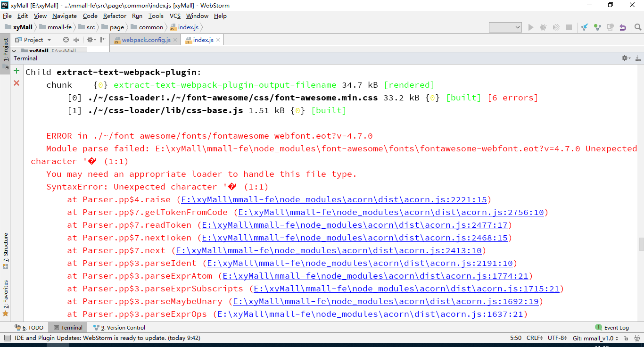Open the 2: Favorites side tab
The width and height of the screenshot is (644, 347).
coord(6,298)
